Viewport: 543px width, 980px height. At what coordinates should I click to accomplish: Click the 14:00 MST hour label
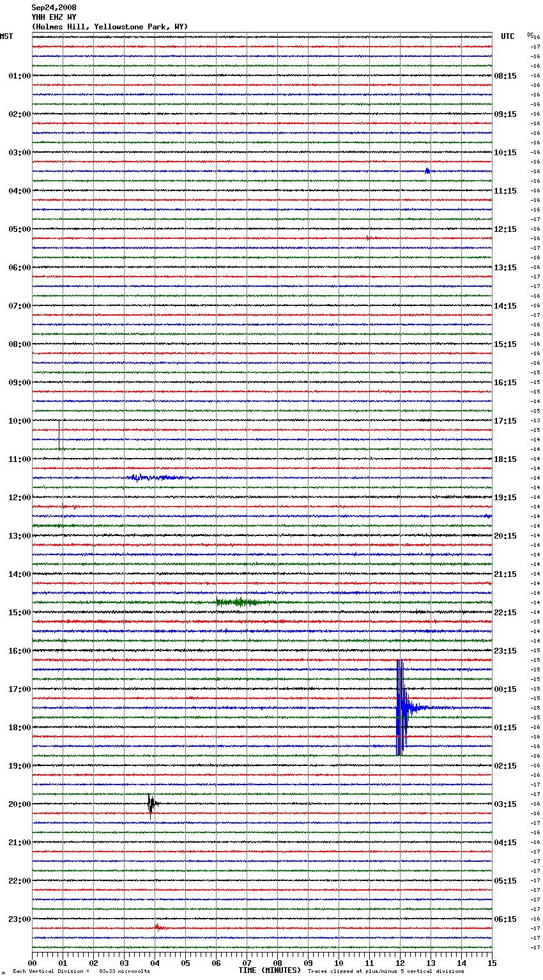point(20,574)
